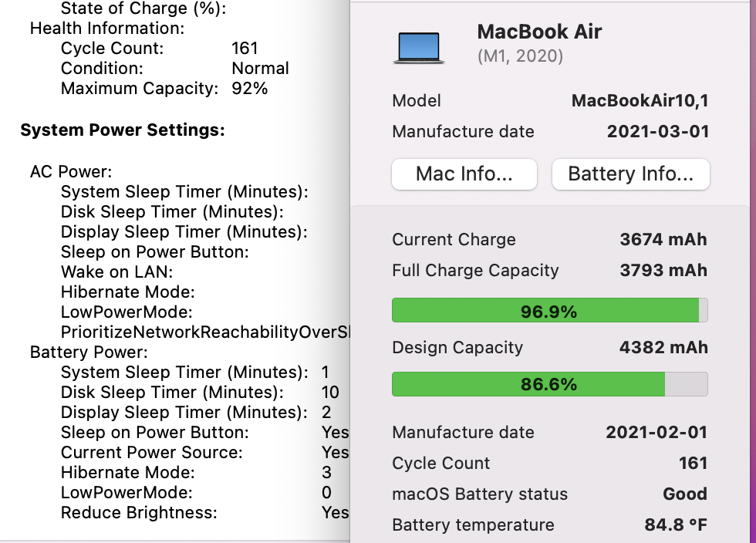The width and height of the screenshot is (756, 543).
Task: Click the Full Charge Capacity label
Action: point(475,270)
